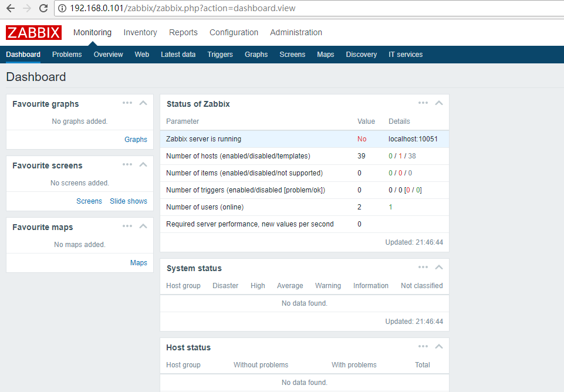Switch to the Triggers tab
Image resolution: width=564 pixels, height=392 pixels.
(x=220, y=55)
